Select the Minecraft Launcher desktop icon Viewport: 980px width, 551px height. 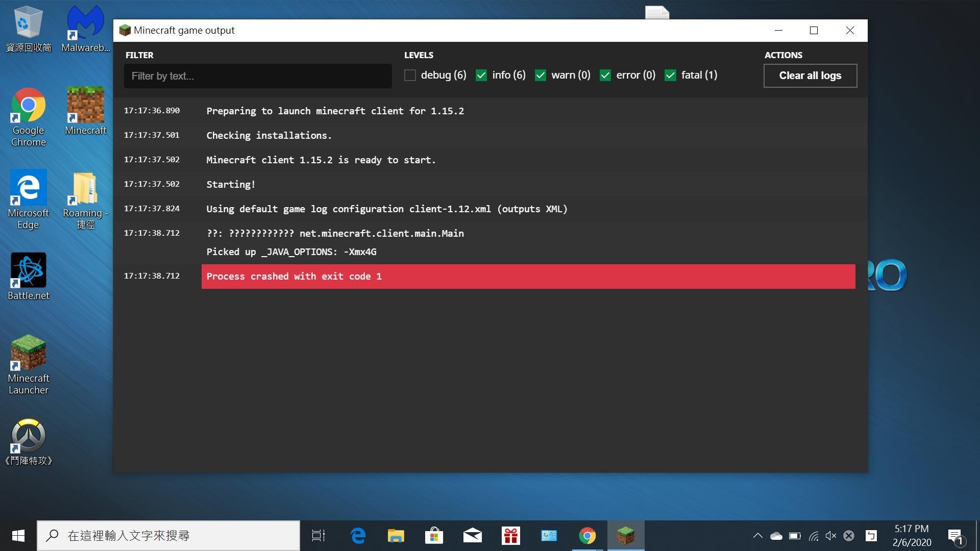pos(28,365)
